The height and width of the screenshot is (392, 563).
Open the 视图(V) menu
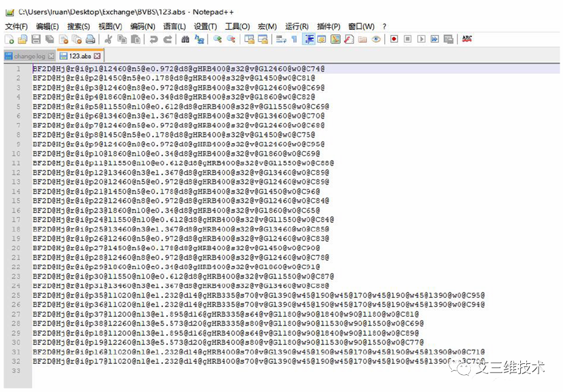pyautogui.click(x=111, y=27)
